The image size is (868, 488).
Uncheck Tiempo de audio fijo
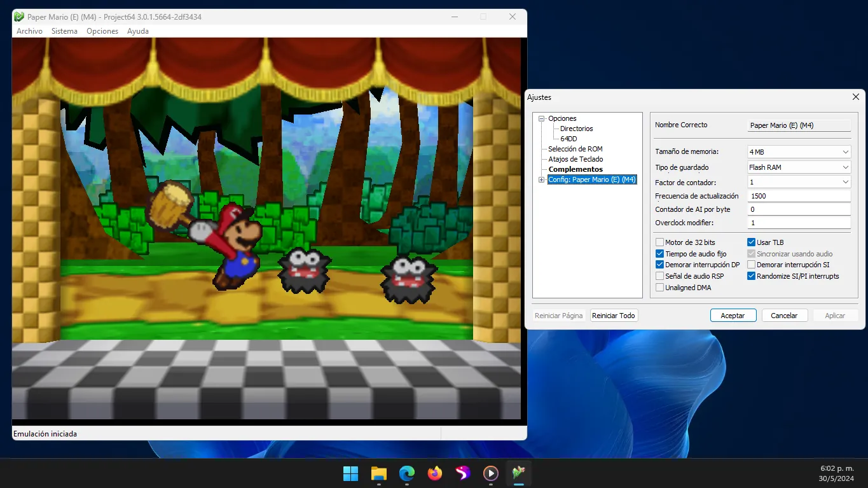(659, 254)
